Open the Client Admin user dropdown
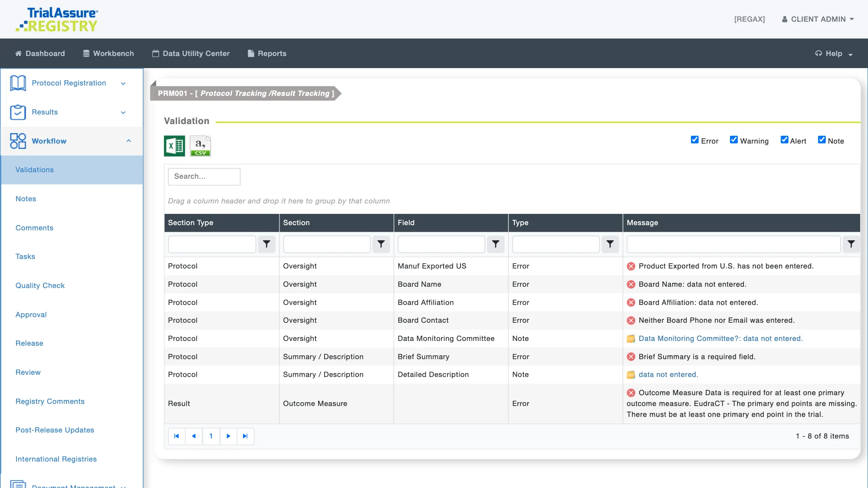 point(818,19)
